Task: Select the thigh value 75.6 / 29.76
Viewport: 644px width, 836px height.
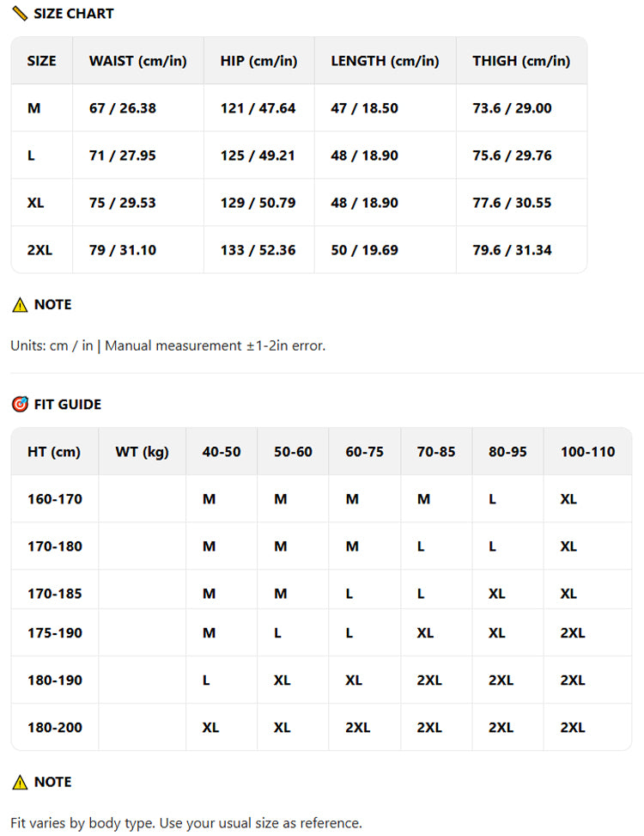Action: click(512, 156)
